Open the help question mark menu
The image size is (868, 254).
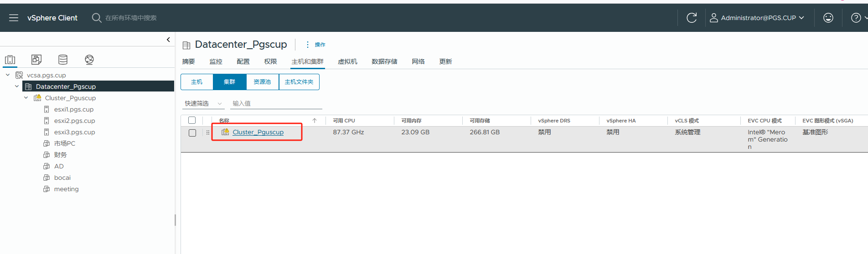pos(856,18)
